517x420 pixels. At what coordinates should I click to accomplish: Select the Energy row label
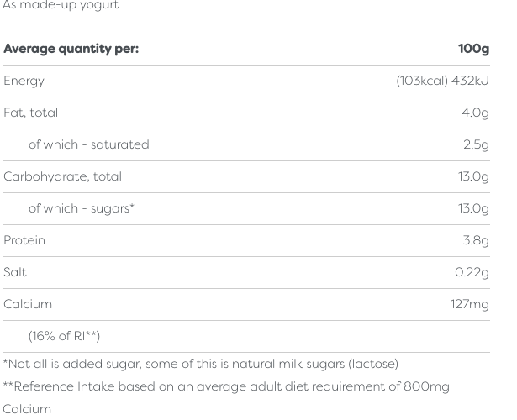click(24, 81)
